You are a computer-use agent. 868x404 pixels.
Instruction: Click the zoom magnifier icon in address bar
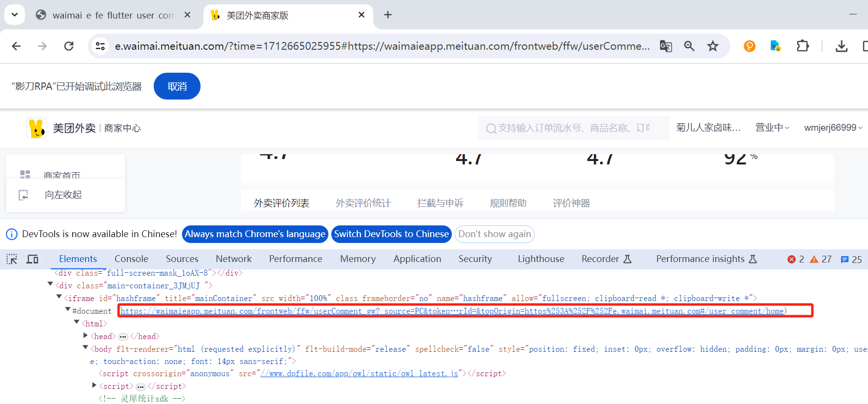689,46
